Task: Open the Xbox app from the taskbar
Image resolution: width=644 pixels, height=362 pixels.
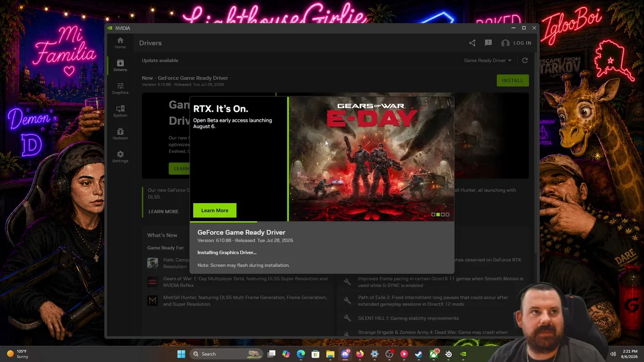Action: click(434, 354)
